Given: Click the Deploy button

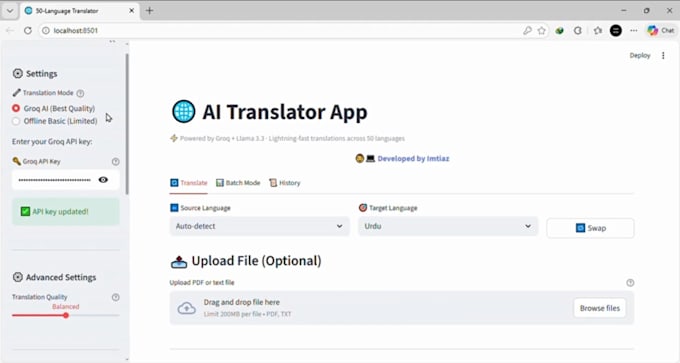Looking at the screenshot, I should 640,56.
